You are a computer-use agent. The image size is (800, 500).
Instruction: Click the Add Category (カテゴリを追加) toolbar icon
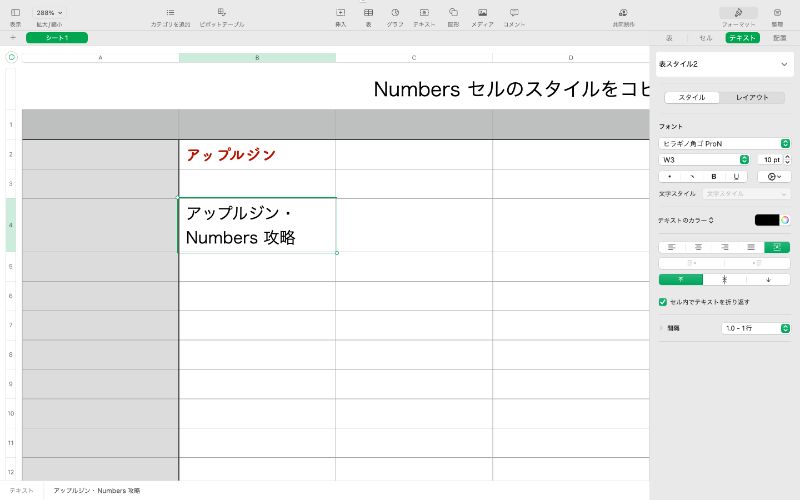pos(170,12)
